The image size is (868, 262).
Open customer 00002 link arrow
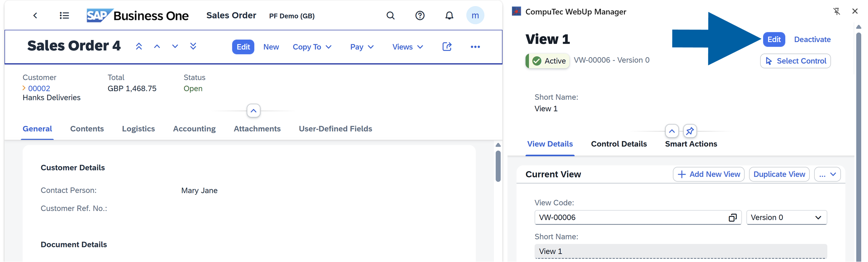point(24,88)
